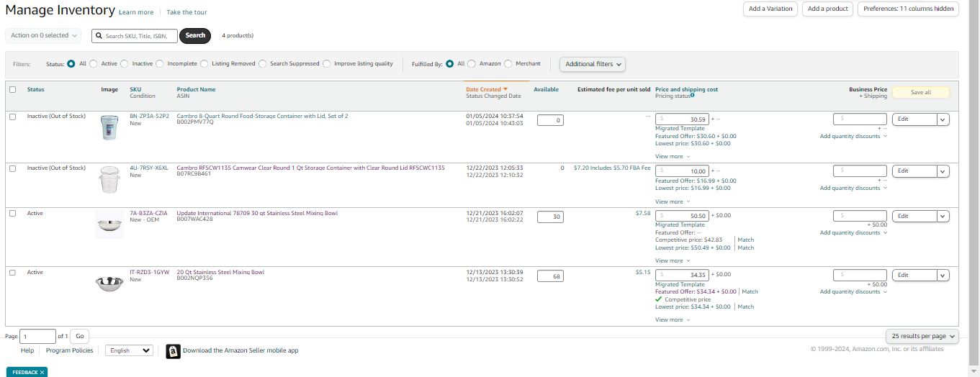Click Edit button for Cambro 1 Qt row
Screen dimensions: 980x377
coord(914,171)
